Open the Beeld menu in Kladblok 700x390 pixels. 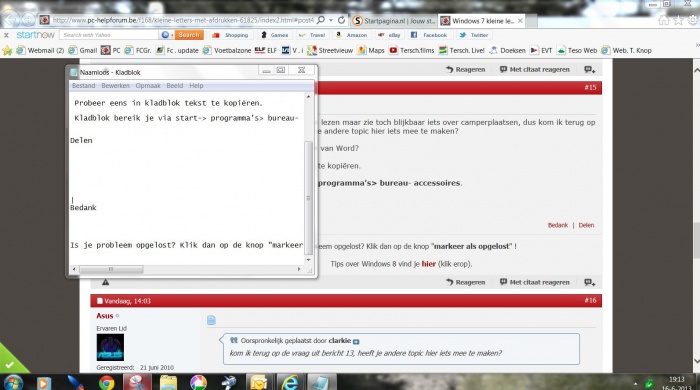(175, 86)
